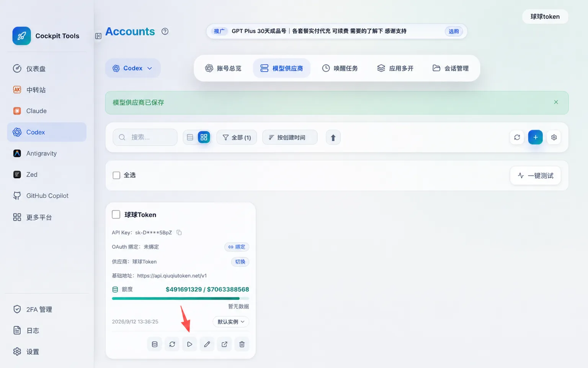Copy the API Key with copy icon
The image size is (588, 368).
coord(179,233)
